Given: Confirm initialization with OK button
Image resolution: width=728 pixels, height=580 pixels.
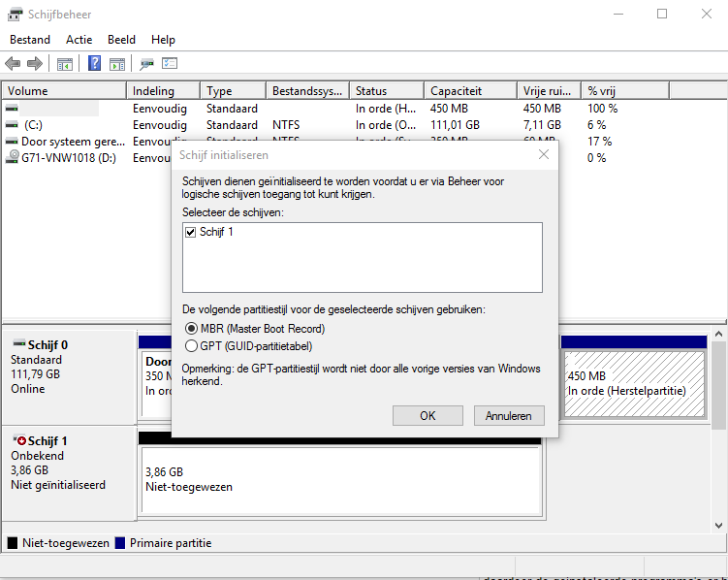Looking at the screenshot, I should [427, 416].
